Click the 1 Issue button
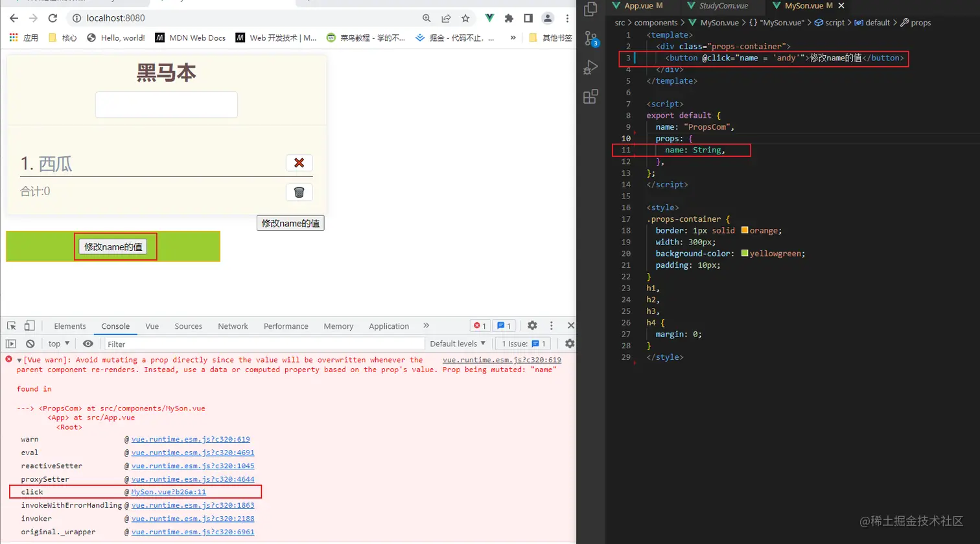 click(x=524, y=344)
